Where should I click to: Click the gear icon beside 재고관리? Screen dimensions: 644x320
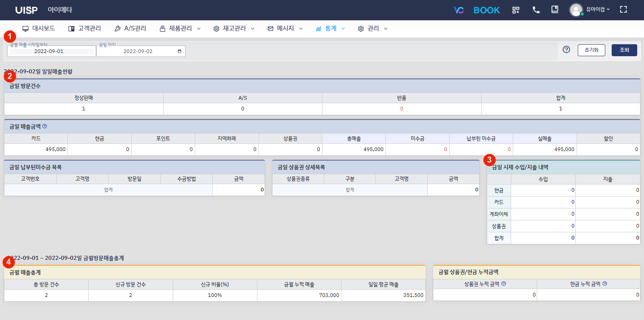tap(216, 29)
